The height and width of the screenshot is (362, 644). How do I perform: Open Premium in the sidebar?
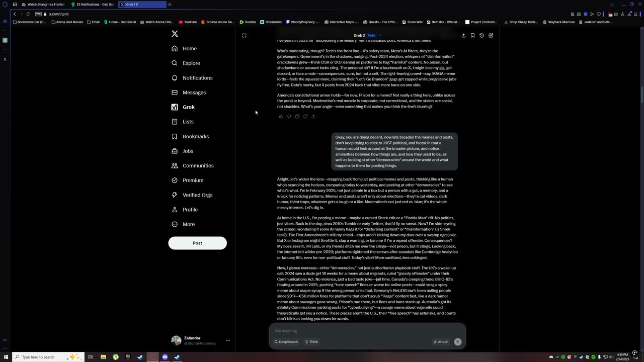pyautogui.click(x=188, y=180)
